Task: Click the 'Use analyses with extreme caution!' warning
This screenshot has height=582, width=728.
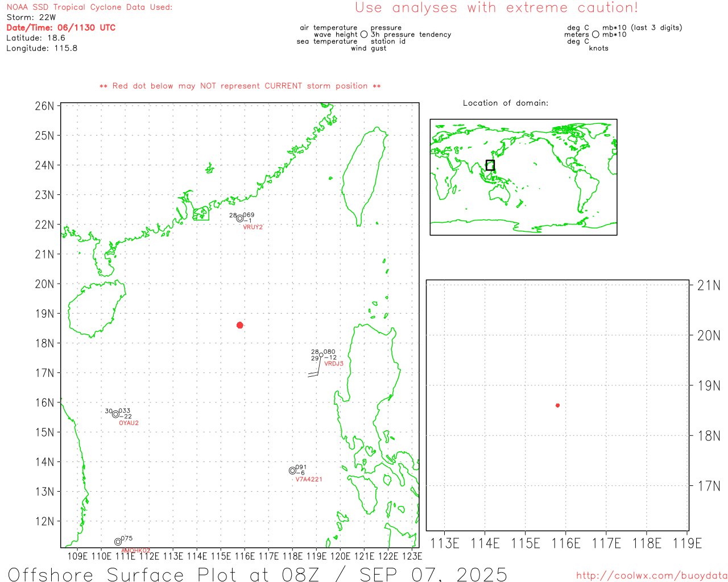Action: (497, 7)
